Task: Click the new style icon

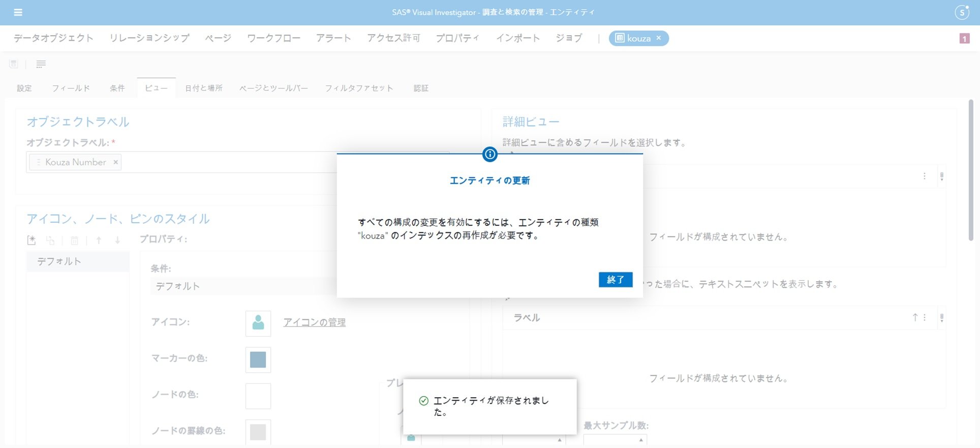Action: coord(32,240)
